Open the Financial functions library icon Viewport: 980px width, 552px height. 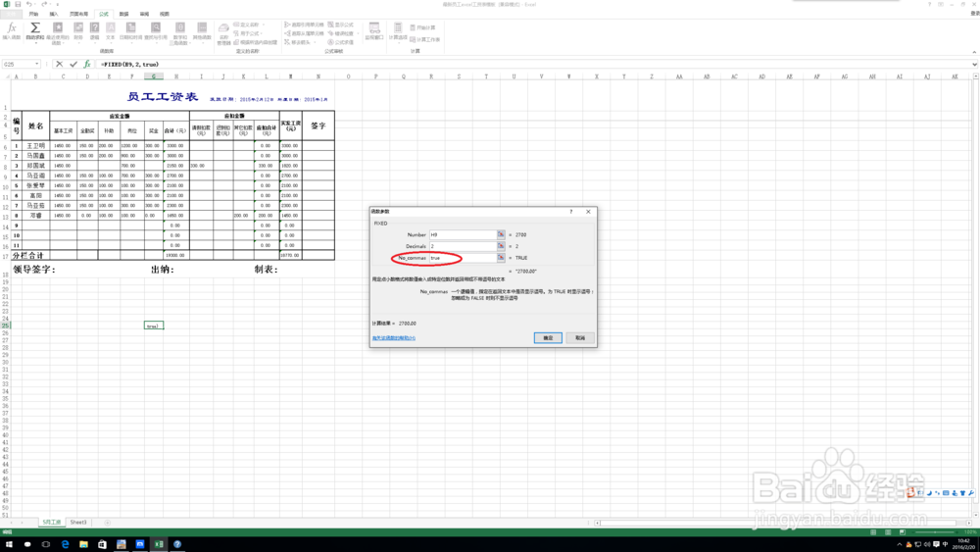78,28
